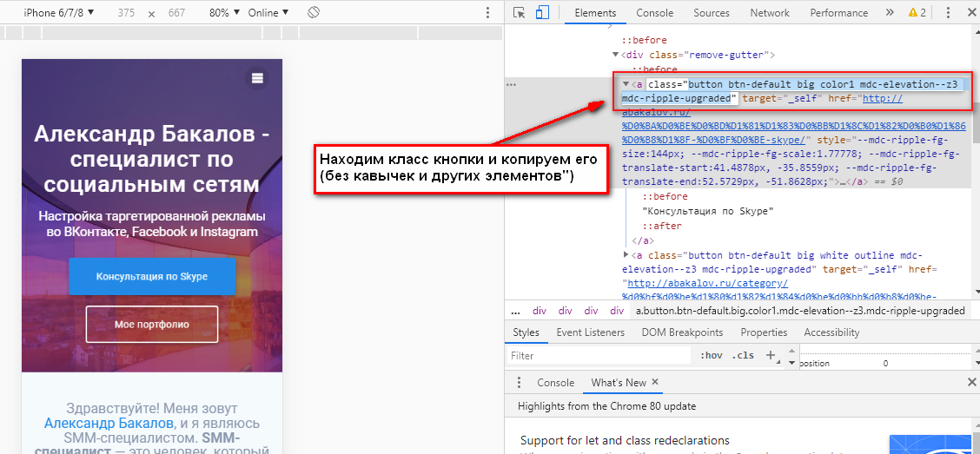
Task: Switch to the Elements tab
Action: [595, 12]
